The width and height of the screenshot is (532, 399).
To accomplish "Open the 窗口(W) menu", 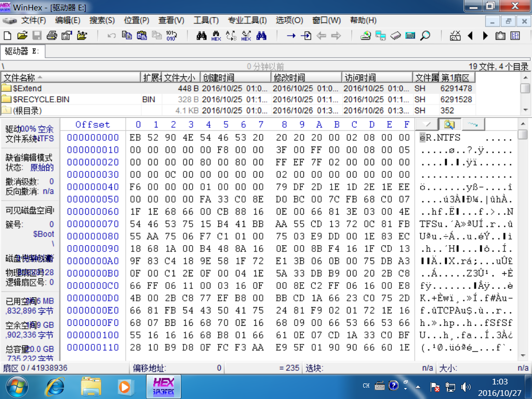I will coord(326,20).
